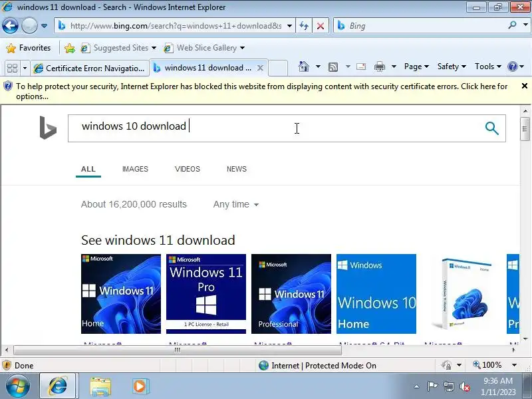Open the Windows Start button
The width and height of the screenshot is (532, 399).
click(x=18, y=386)
